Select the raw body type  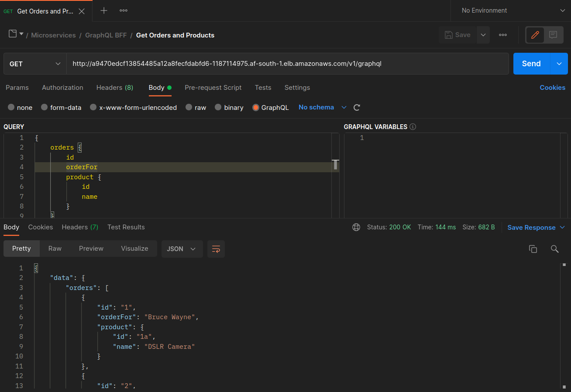point(196,107)
